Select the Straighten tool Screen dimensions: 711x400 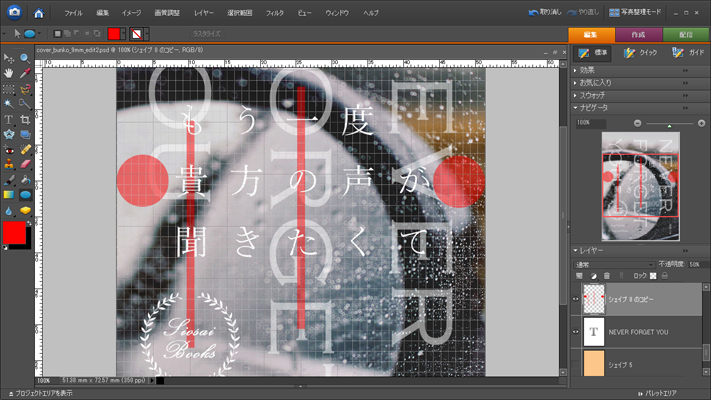(25, 134)
